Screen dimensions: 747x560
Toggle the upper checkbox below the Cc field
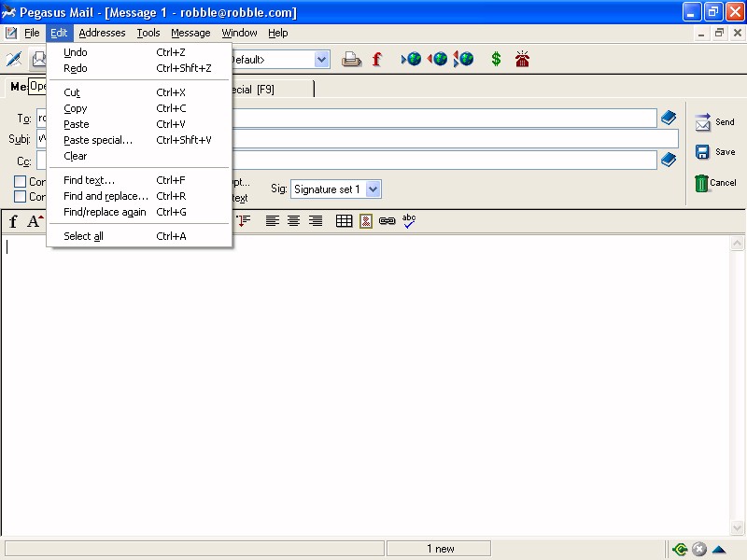tap(20, 181)
